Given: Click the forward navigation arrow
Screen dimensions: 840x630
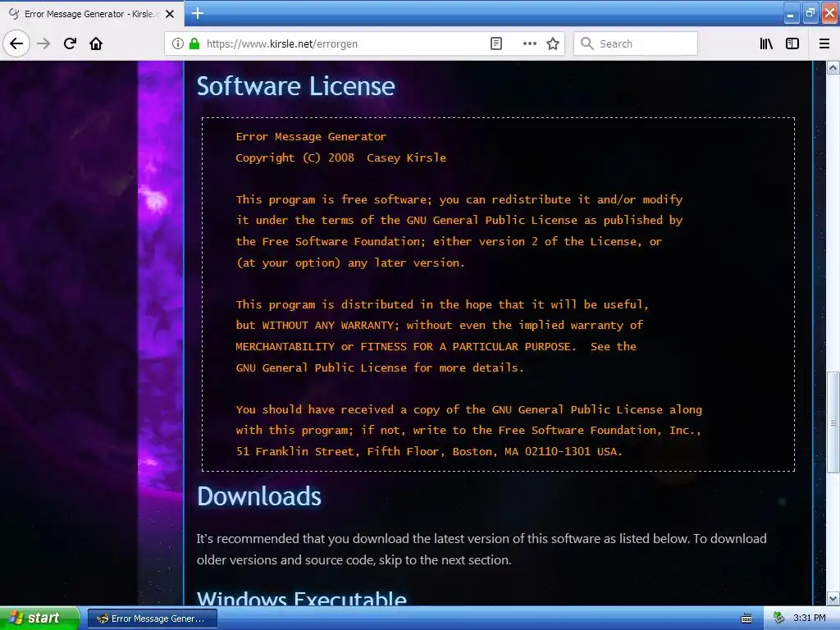Looking at the screenshot, I should pos(43,43).
